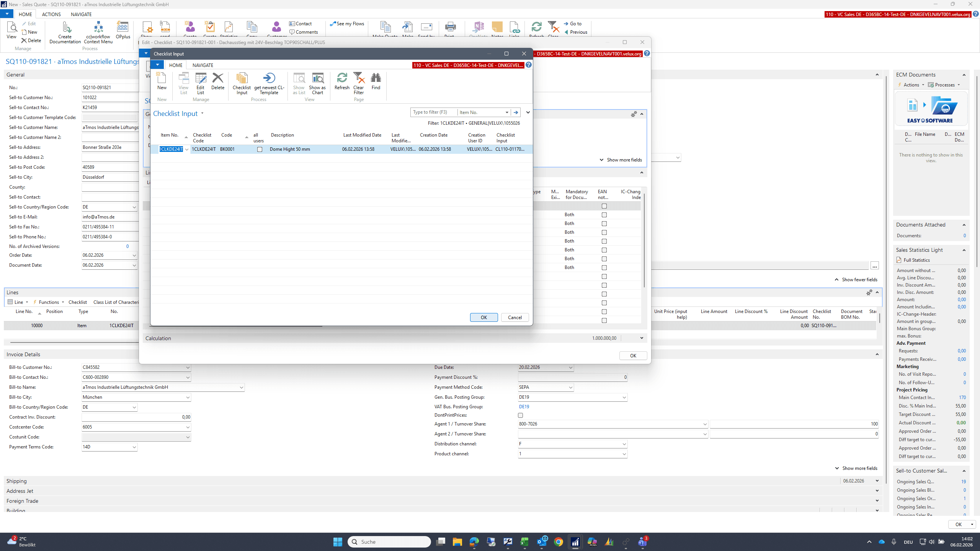Open NAVIGATE tab in main Sales Quote window
This screenshot has width=980, height=551.
click(81, 14)
